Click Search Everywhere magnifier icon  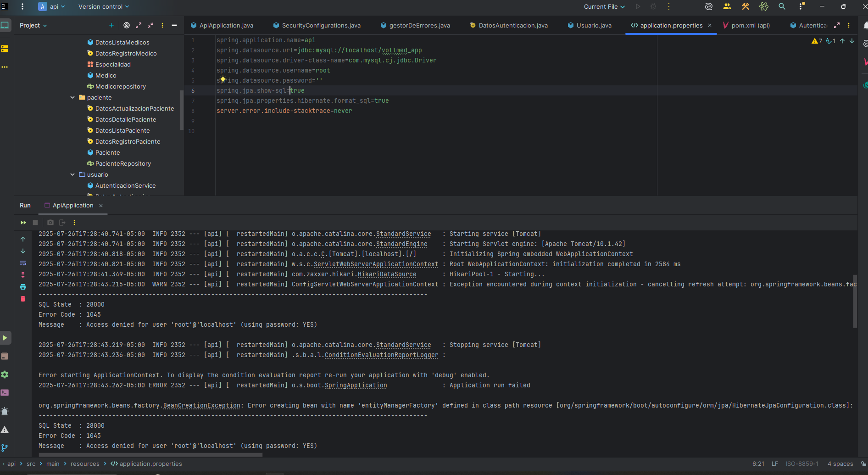point(782,6)
